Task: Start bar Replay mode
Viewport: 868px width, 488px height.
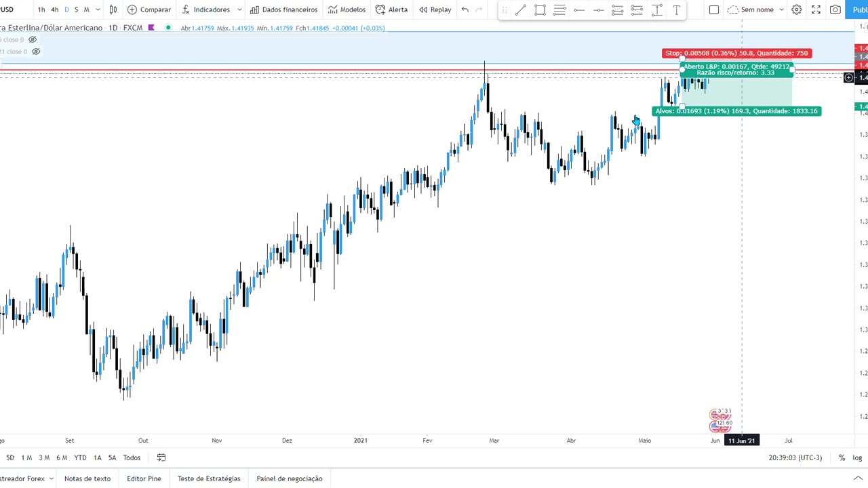Action: pyautogui.click(x=435, y=9)
